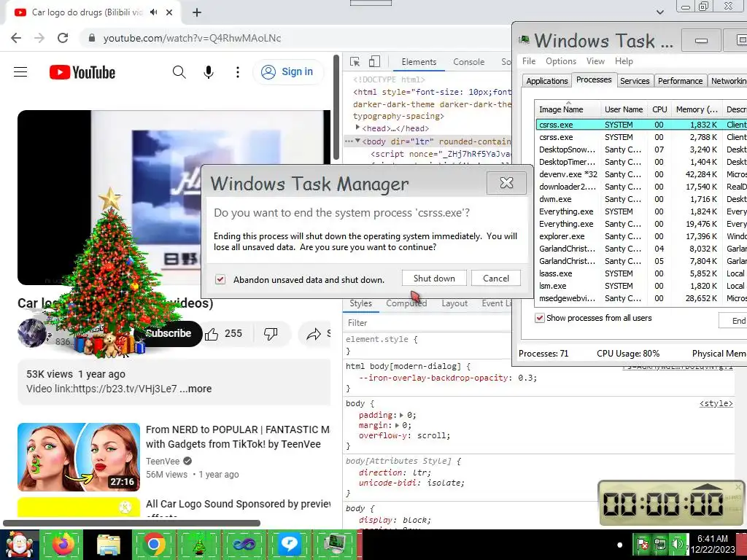Mute the tab via speaker icon
This screenshot has width=747, height=560.
click(x=153, y=12)
